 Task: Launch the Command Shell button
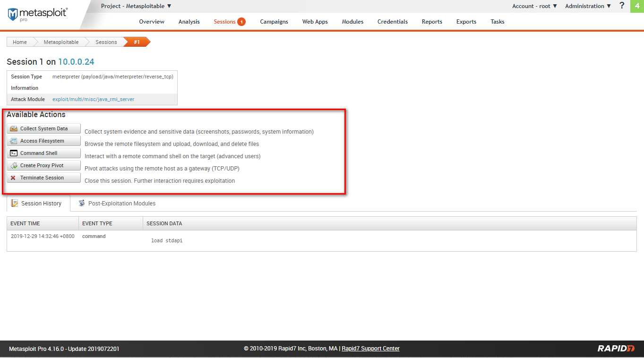[x=43, y=153]
